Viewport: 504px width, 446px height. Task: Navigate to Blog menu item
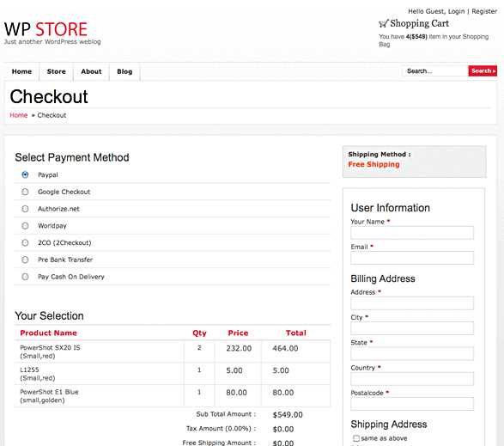coord(124,71)
